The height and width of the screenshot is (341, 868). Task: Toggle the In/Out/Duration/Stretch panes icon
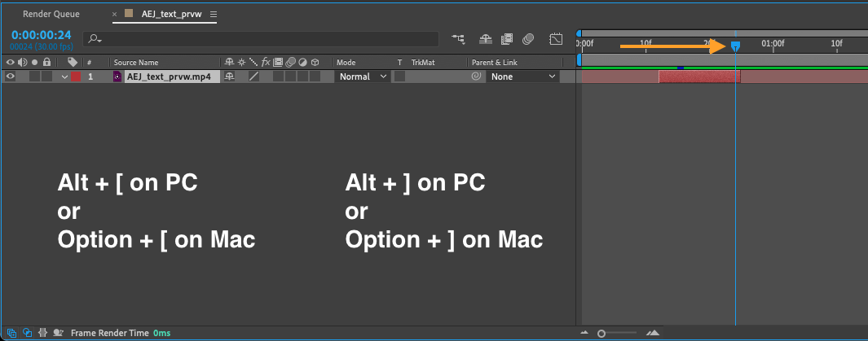click(x=42, y=333)
